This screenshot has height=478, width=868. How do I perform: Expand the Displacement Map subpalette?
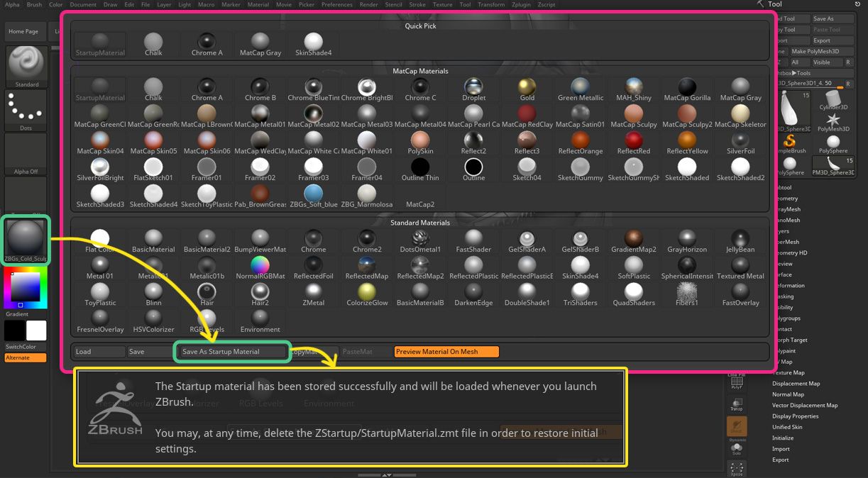[796, 384]
